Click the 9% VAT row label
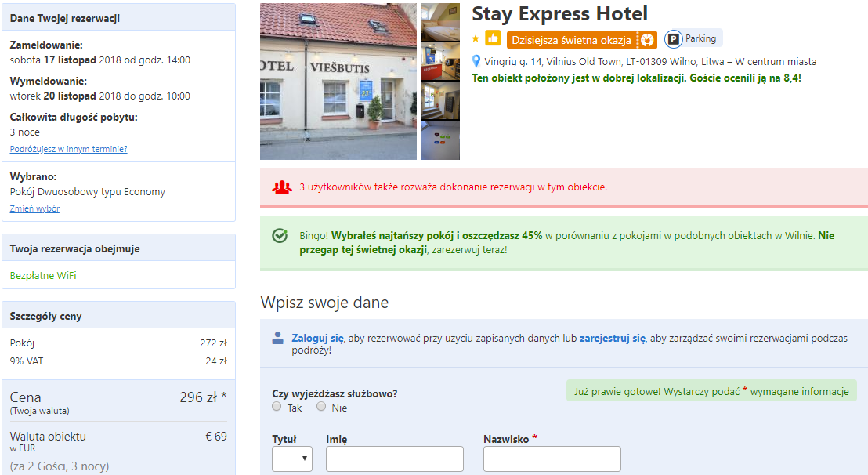Image resolution: width=868 pixels, height=475 pixels. (27, 361)
